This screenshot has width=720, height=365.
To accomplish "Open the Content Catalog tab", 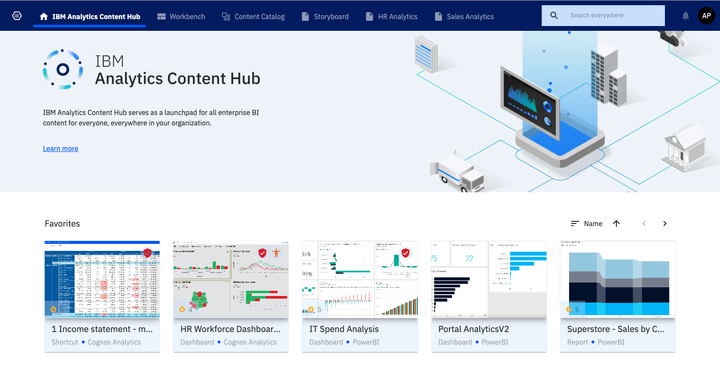I will coord(253,17).
